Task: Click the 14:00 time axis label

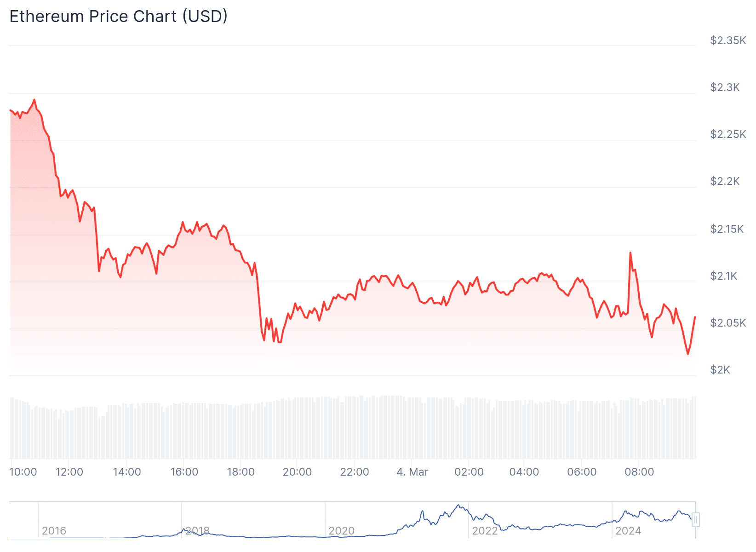Action: pos(127,472)
